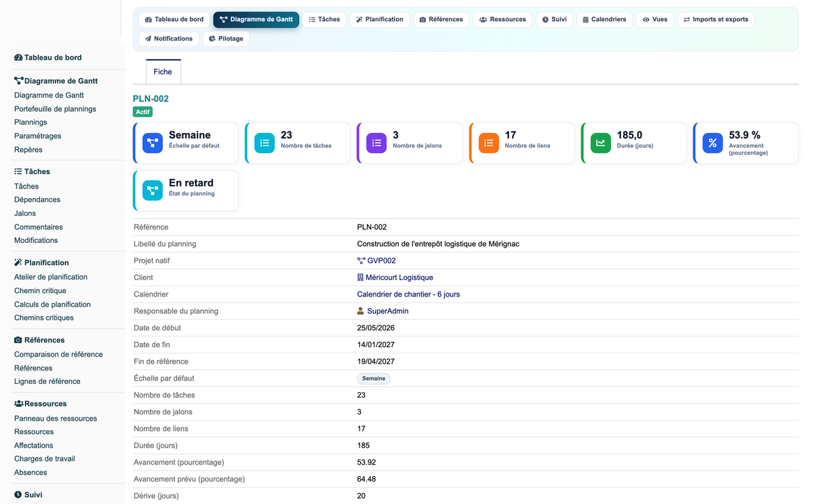Click the Actif status badge
This screenshot has width=814, height=504.
143,112
